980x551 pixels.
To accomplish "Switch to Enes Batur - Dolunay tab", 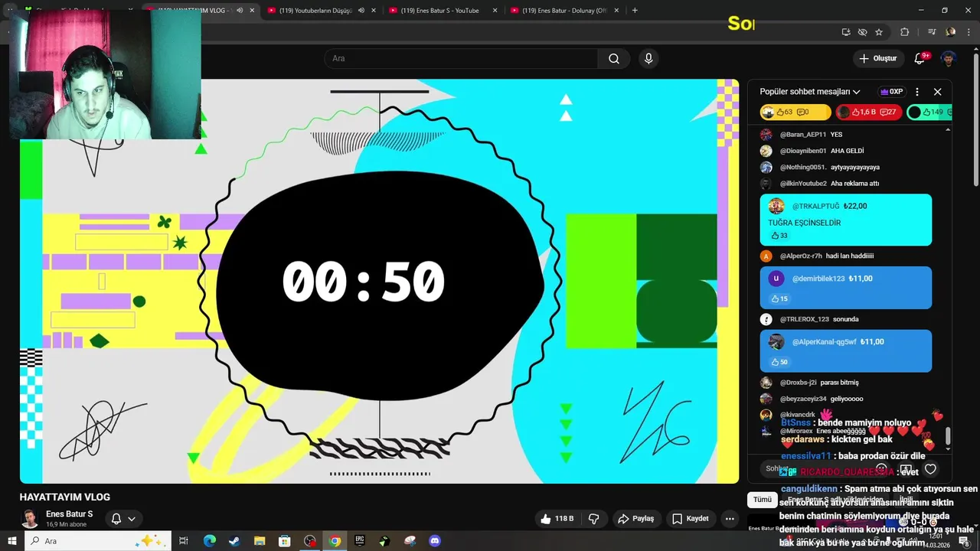I will [564, 11].
